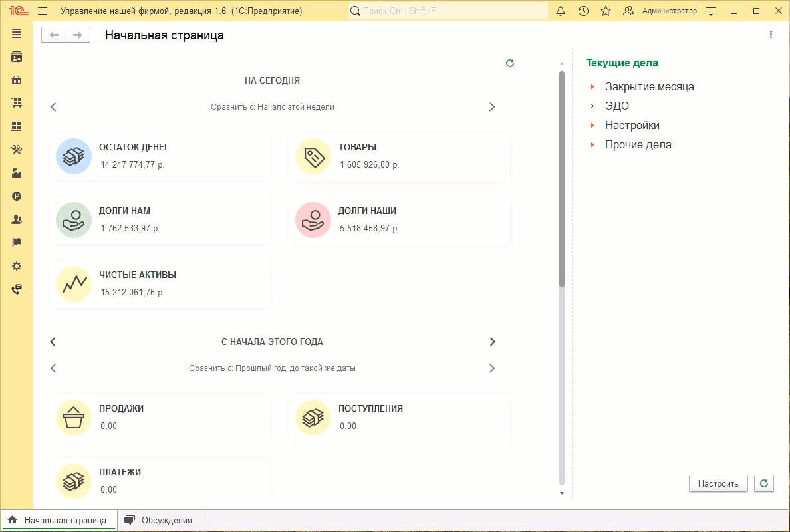
Task: Click the Настроить button
Action: (718, 484)
